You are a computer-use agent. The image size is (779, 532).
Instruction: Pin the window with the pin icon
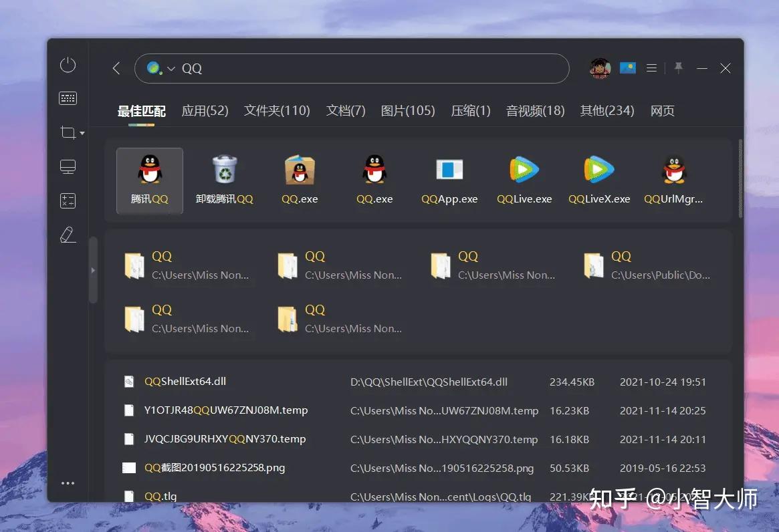click(678, 68)
